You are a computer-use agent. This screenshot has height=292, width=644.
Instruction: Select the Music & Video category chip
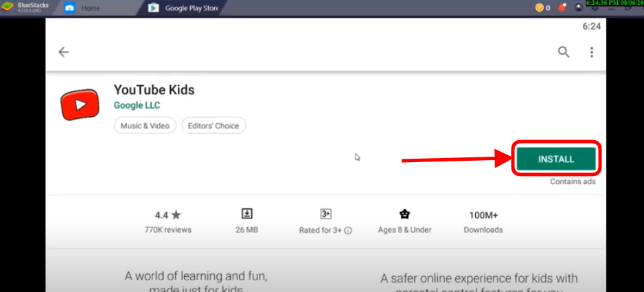pos(145,126)
